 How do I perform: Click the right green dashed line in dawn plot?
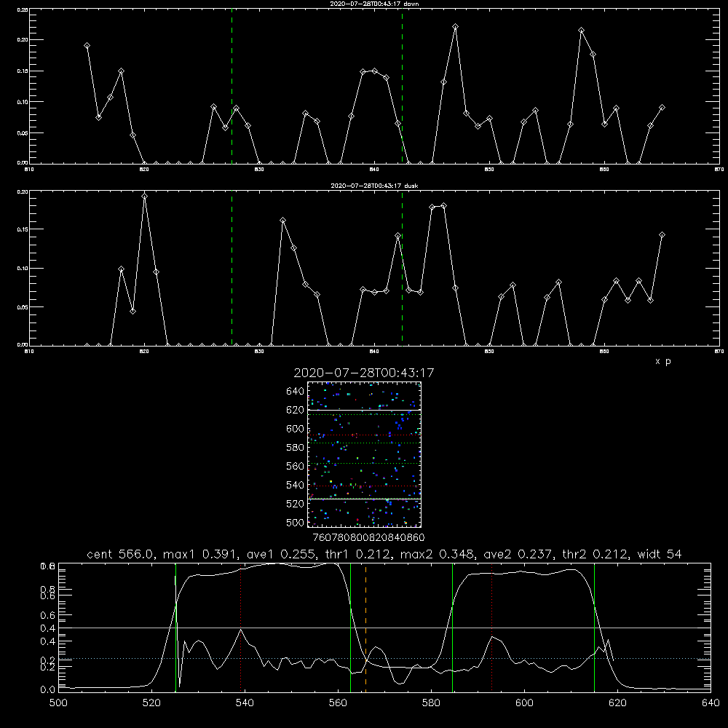402,86
